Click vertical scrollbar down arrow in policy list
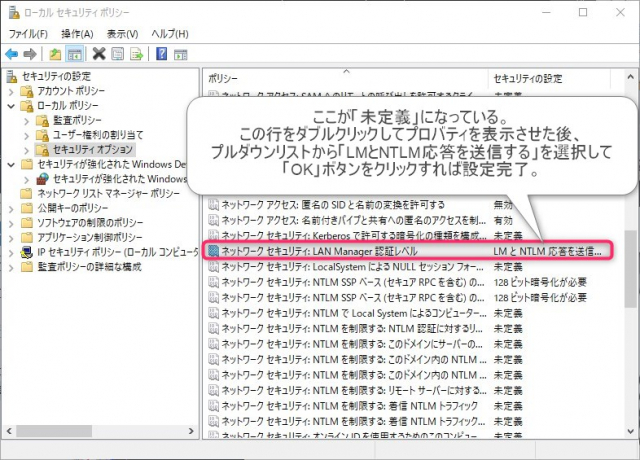 coord(630,431)
